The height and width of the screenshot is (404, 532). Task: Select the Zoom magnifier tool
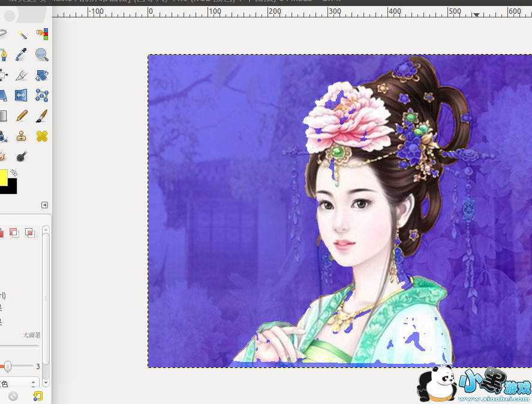tap(42, 55)
